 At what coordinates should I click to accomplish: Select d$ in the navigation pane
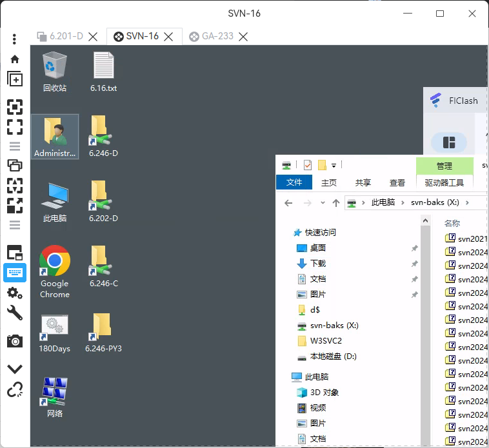[308, 309]
